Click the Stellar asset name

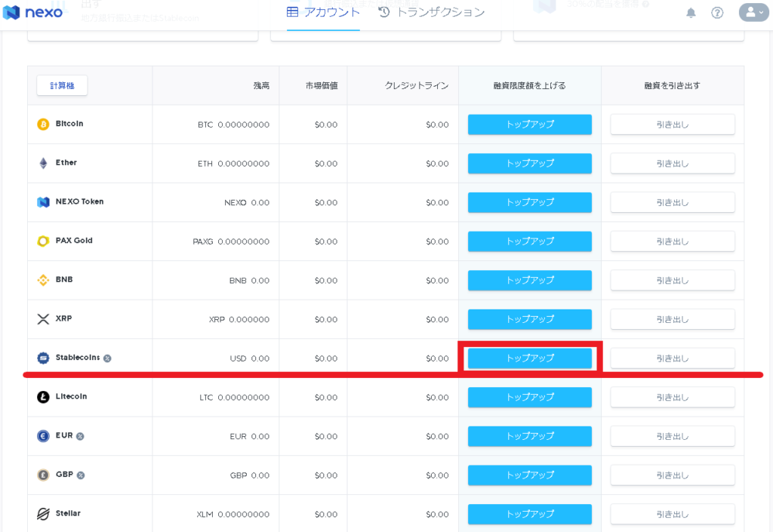click(68, 513)
